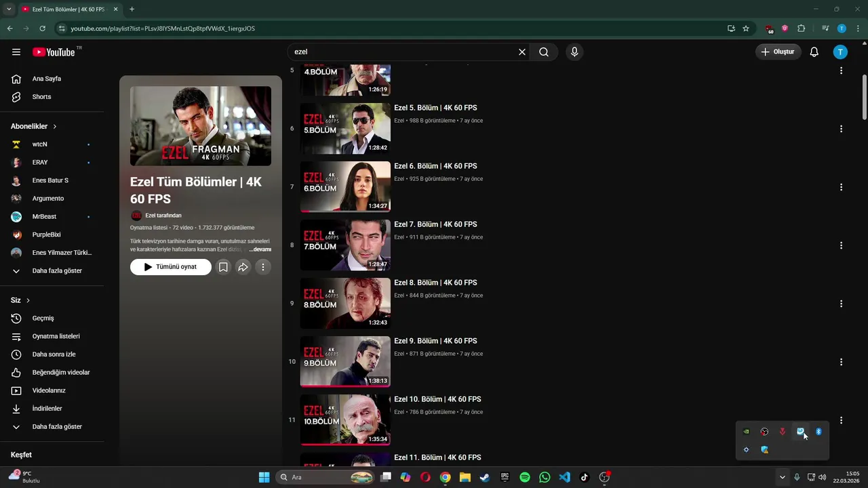Screen dimensions: 868x488
Task: Click the Ezel 6. Bölüm thumbnail
Action: click(x=345, y=186)
